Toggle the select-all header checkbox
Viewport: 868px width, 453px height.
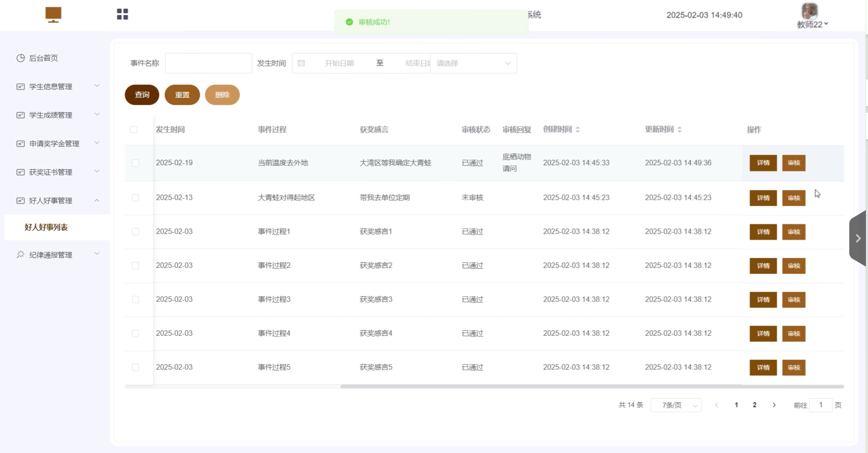(x=133, y=130)
